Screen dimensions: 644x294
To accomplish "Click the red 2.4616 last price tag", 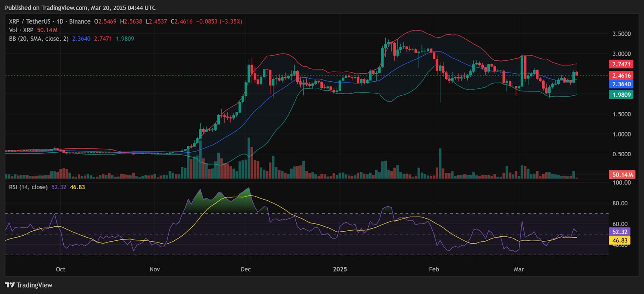I will [x=621, y=75].
